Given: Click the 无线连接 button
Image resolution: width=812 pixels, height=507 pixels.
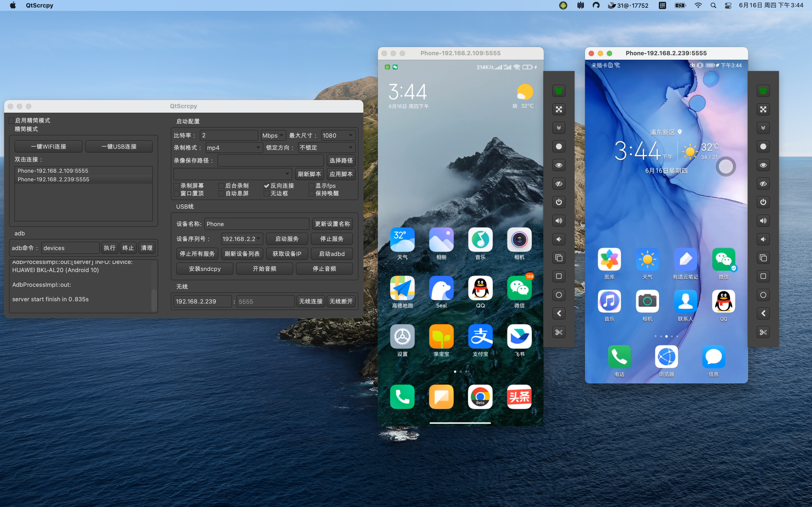Looking at the screenshot, I should click(310, 301).
